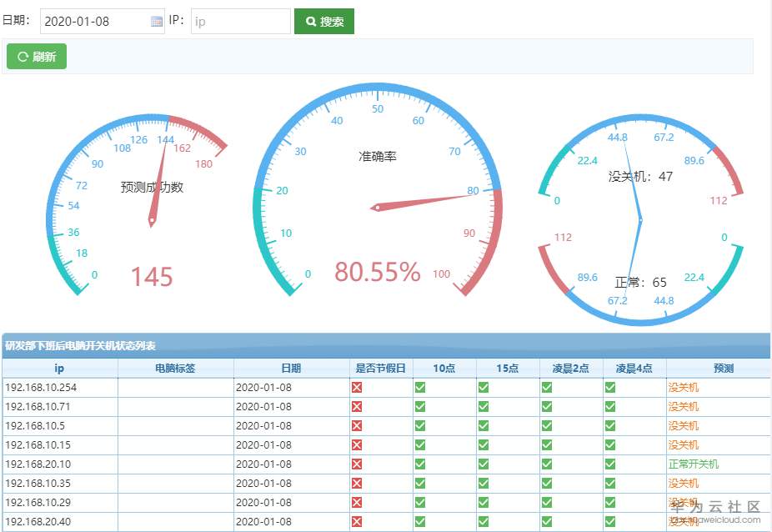Select the 192.168.20.40 IP cell
Image resolution: width=772 pixels, height=532 pixels.
(x=60, y=522)
